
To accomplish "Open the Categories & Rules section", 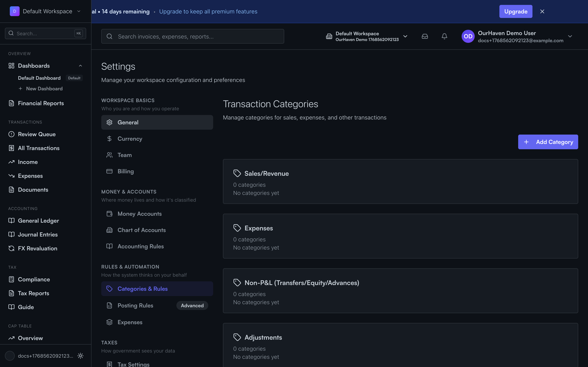I will pos(143,289).
